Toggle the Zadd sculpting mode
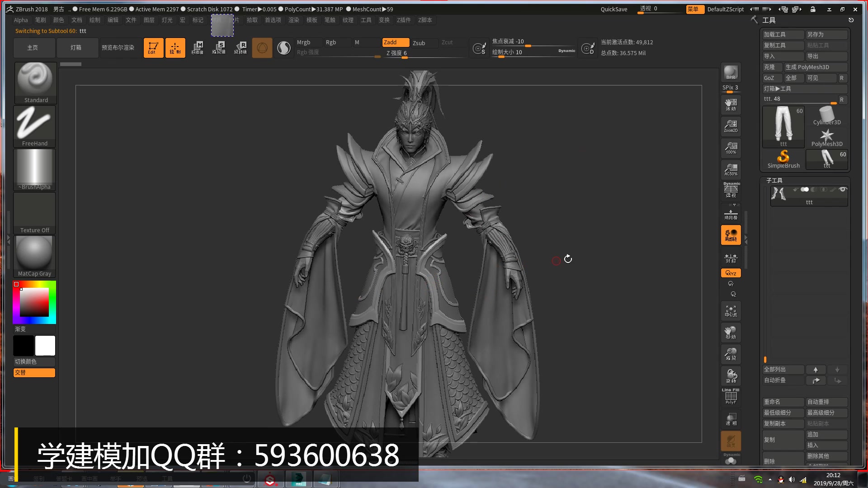This screenshot has width=868, height=488. pyautogui.click(x=393, y=42)
